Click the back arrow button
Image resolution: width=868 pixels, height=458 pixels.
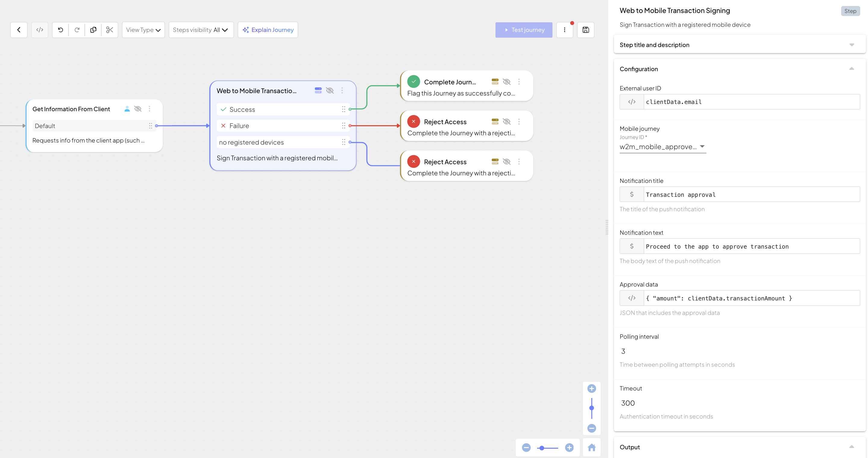(x=19, y=30)
